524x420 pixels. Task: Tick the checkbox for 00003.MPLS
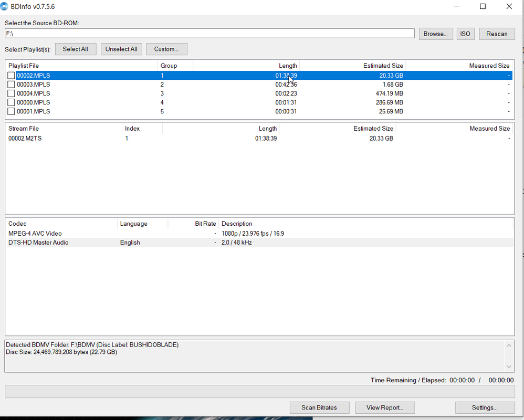[x=11, y=85]
